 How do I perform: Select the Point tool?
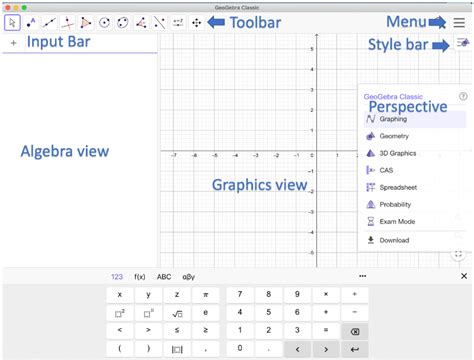click(x=31, y=23)
